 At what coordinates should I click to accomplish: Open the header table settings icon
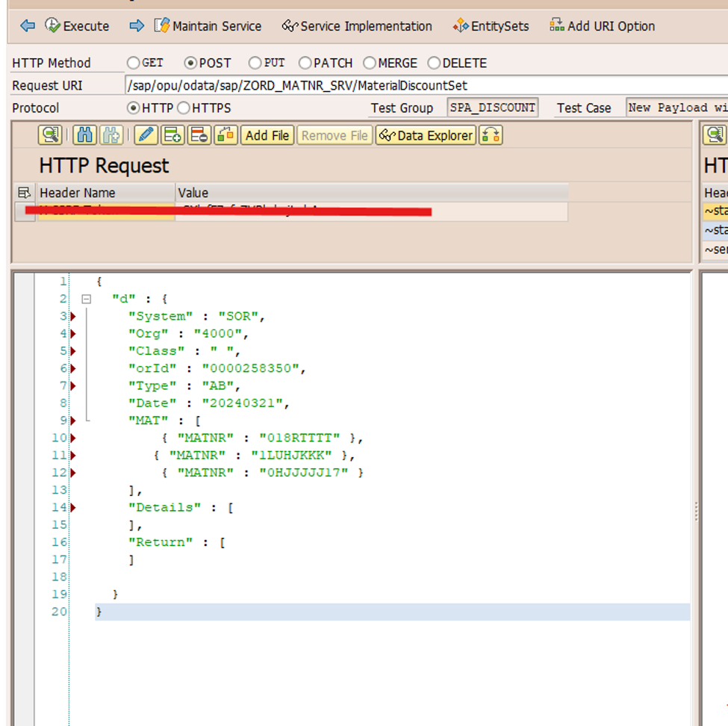(24, 192)
